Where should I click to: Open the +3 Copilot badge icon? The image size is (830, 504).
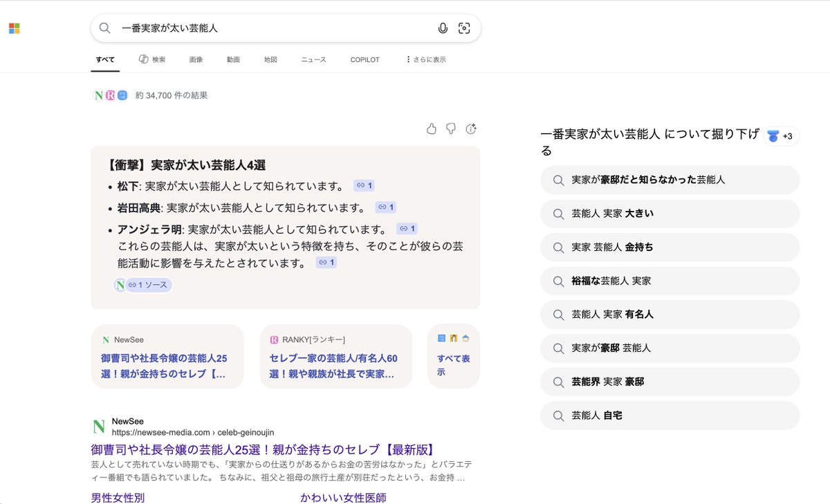[782, 136]
